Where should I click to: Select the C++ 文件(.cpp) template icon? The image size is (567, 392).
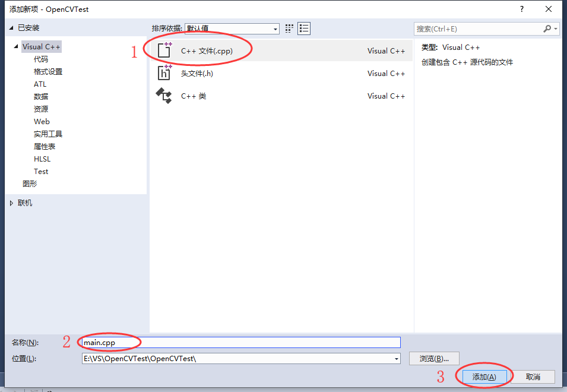[164, 50]
